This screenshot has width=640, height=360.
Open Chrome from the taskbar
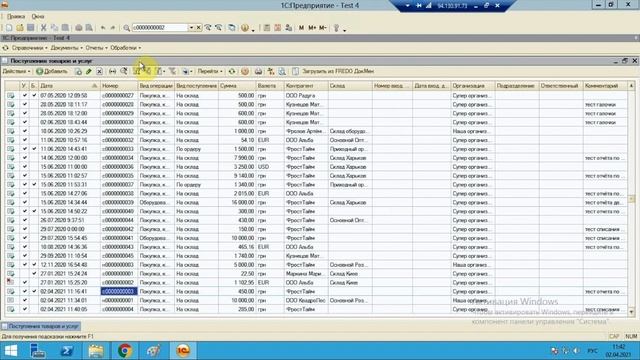[x=125, y=351]
